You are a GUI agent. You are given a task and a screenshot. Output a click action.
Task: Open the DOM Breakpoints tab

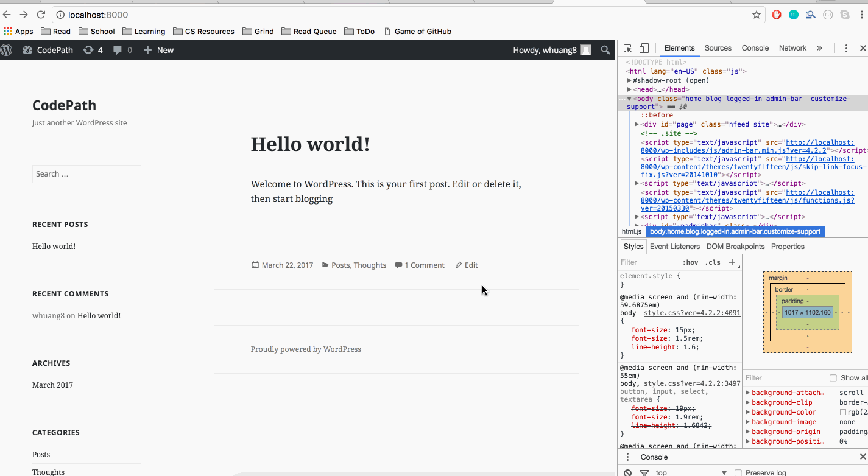pos(735,247)
